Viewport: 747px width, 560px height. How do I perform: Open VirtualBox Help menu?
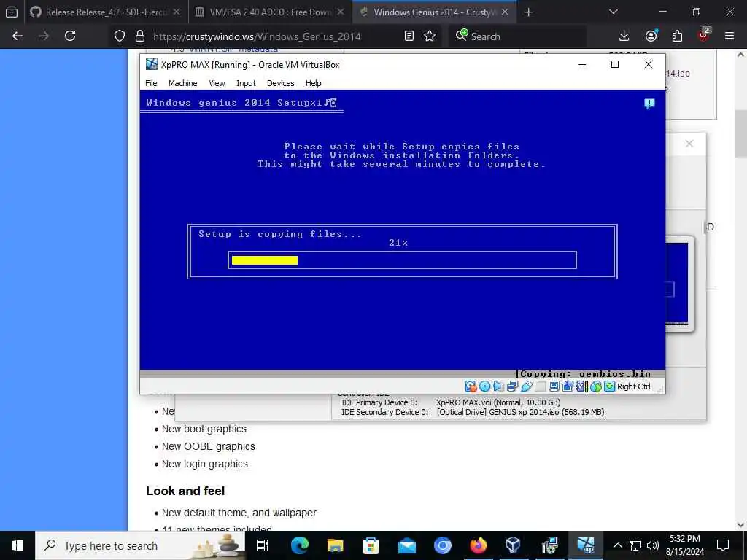313,83
